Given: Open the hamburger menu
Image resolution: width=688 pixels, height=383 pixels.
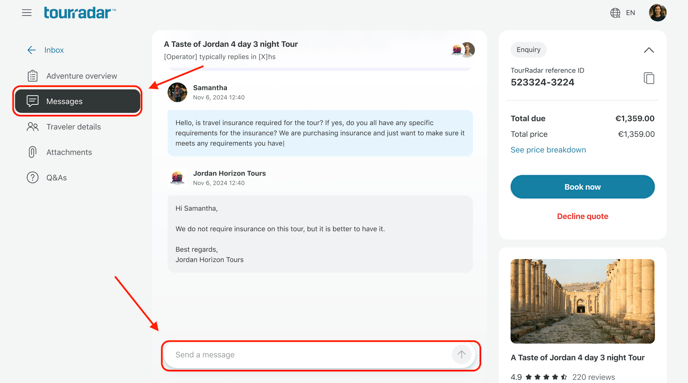Looking at the screenshot, I should click(x=27, y=13).
